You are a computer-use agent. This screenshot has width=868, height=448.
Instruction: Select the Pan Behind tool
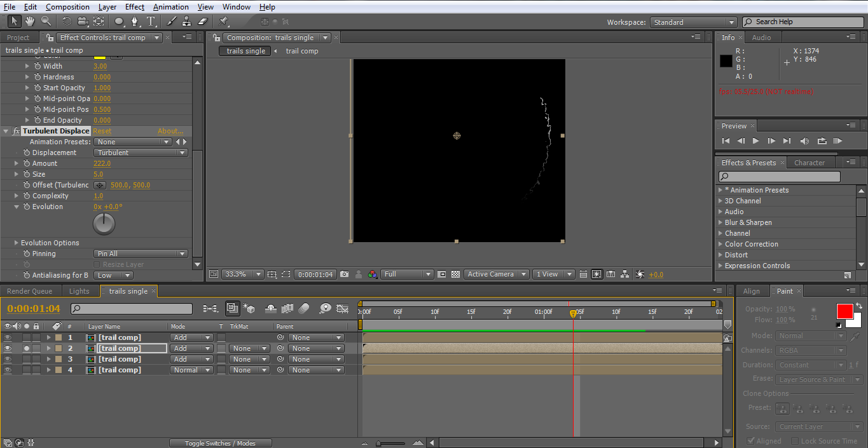[x=99, y=21]
